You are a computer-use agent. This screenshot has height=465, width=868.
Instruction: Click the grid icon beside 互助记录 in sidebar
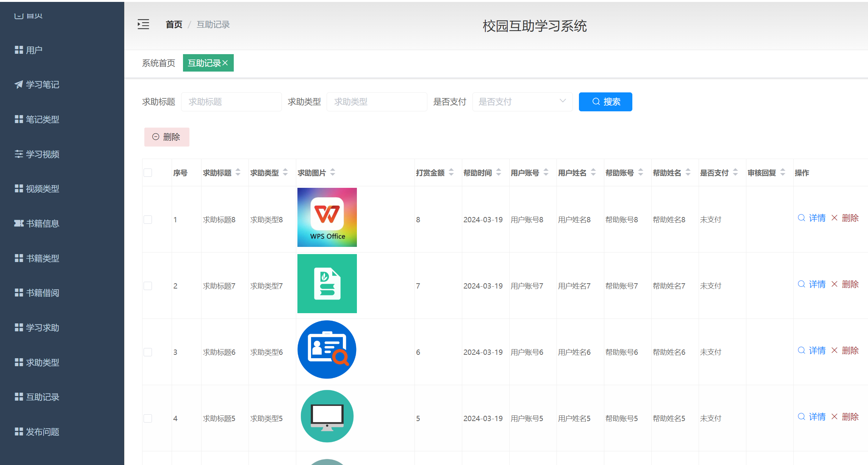[x=19, y=397]
